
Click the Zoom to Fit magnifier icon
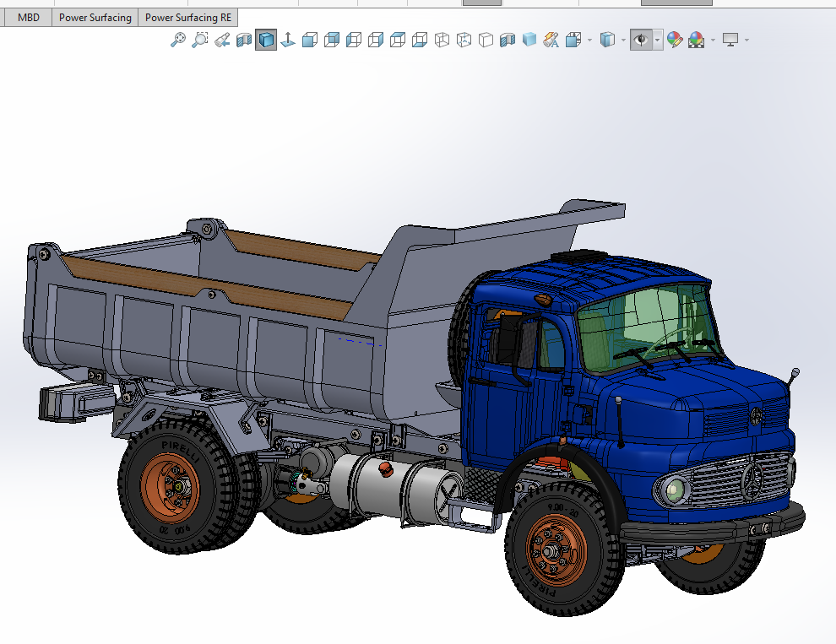tap(178, 40)
